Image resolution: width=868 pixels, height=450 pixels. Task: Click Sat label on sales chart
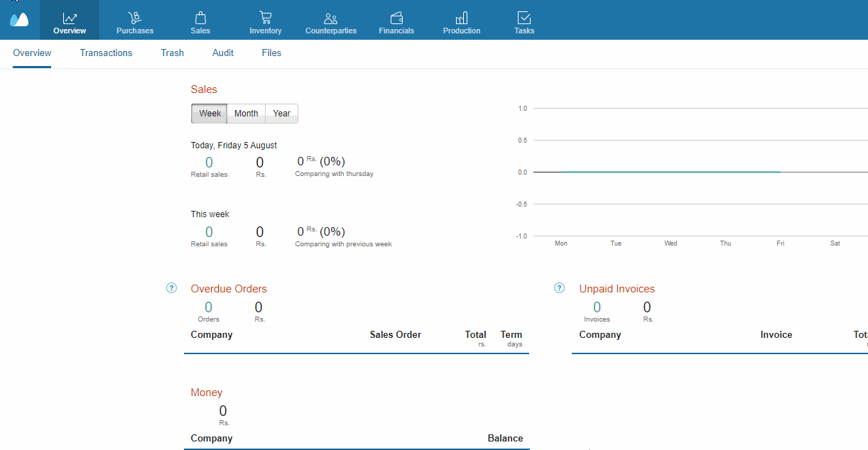tap(835, 243)
